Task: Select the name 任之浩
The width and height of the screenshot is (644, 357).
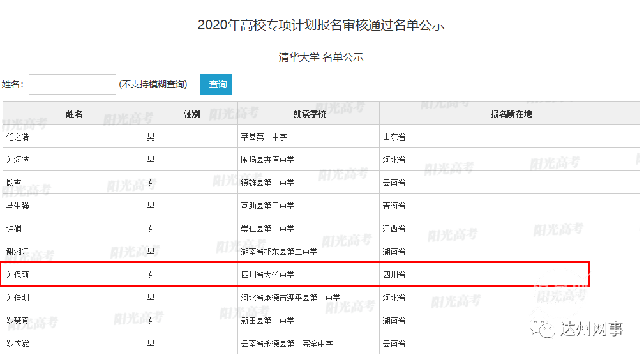Action: click(x=18, y=137)
